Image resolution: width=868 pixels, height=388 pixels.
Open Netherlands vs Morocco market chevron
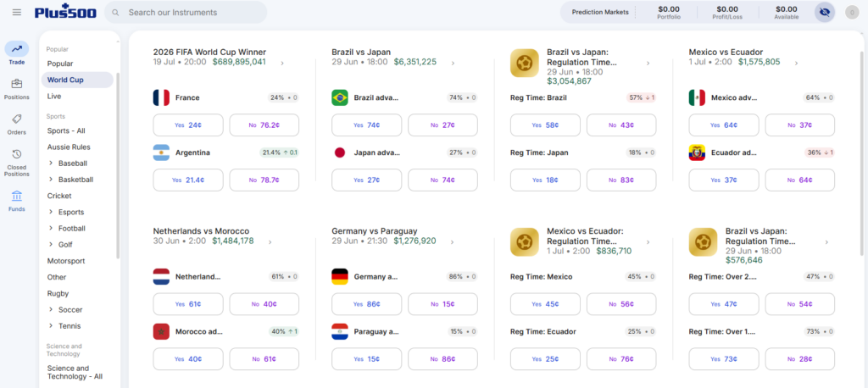(270, 242)
